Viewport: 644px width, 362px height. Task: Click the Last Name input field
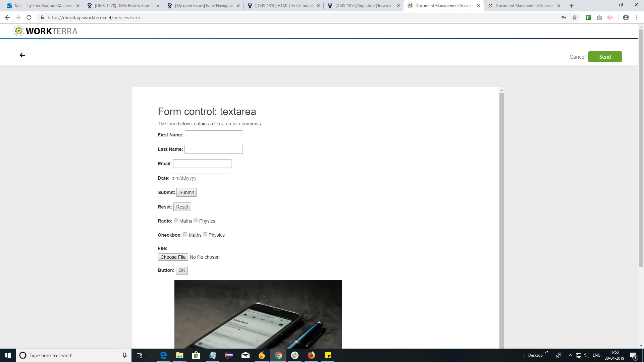point(214,149)
